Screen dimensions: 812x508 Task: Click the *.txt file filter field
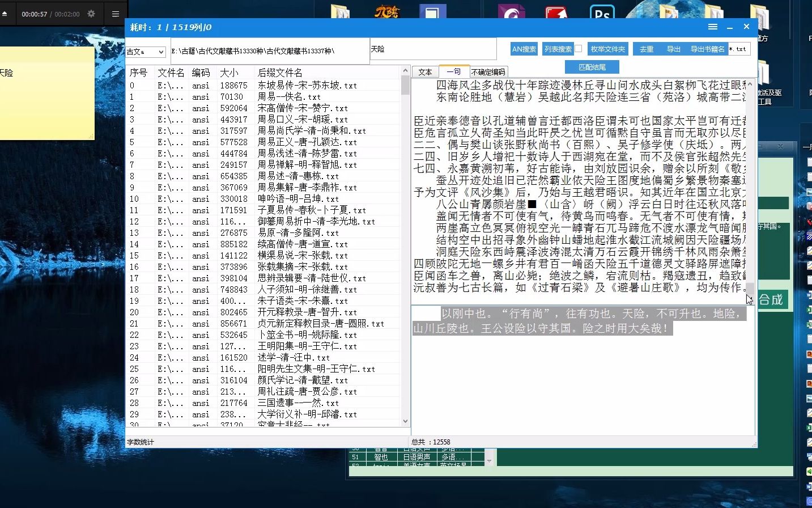coord(739,49)
